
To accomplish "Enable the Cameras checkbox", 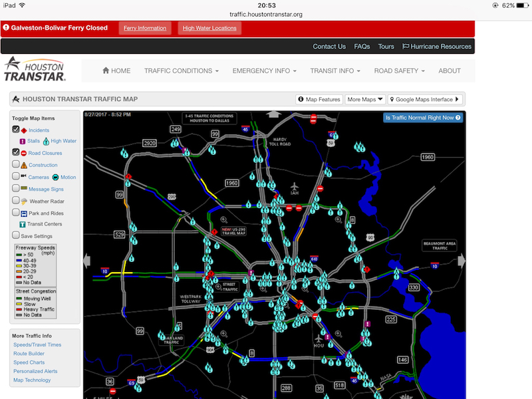I will (x=15, y=176).
